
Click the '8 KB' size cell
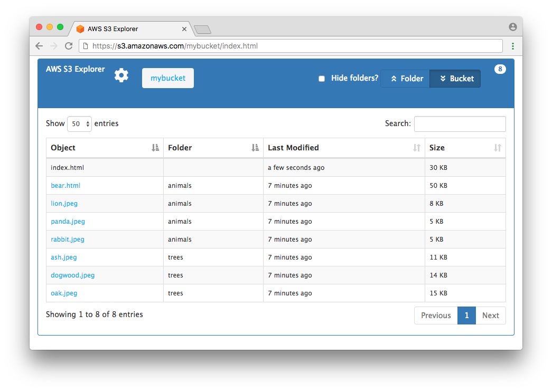(465, 204)
